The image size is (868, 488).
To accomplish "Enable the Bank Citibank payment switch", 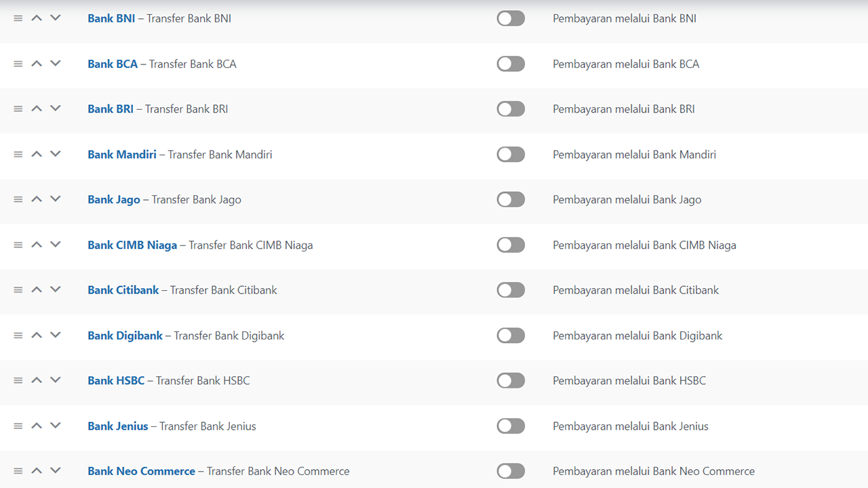I will [x=511, y=290].
